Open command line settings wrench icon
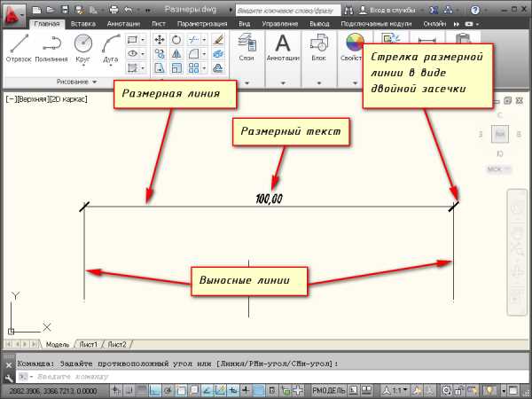532x399 pixels. click(x=9, y=378)
